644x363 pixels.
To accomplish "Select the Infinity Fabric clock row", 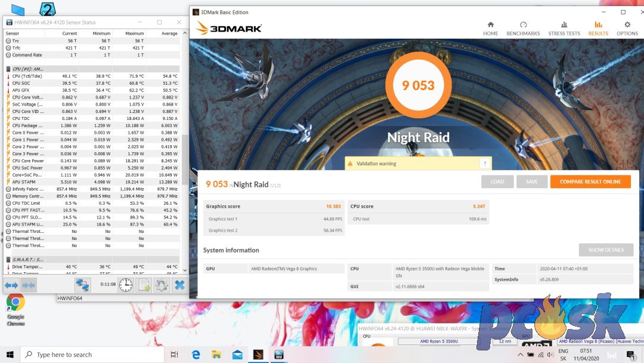I will click(x=92, y=189).
